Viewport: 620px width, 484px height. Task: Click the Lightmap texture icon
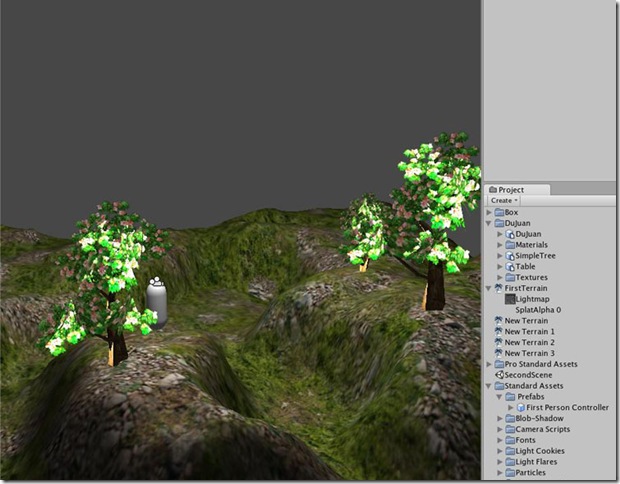click(x=510, y=299)
